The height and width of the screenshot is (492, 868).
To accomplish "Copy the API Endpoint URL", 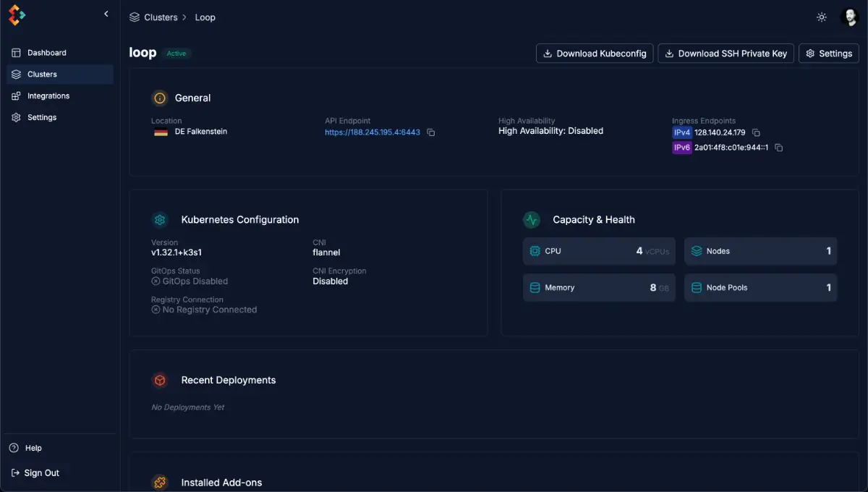I will (x=431, y=132).
